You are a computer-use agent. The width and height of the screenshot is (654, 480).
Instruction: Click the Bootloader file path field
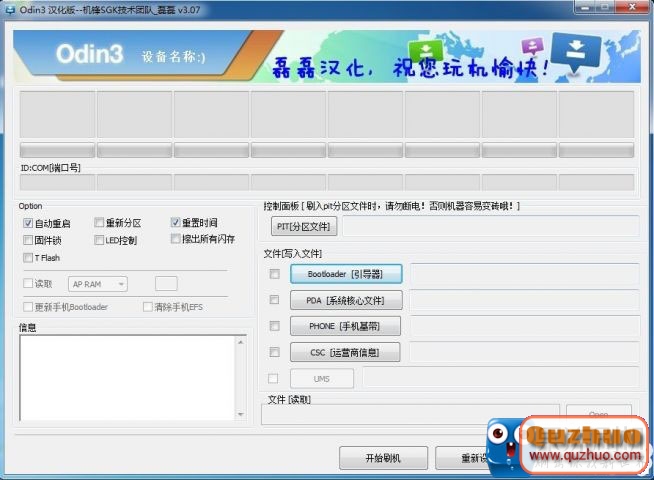[525, 274]
